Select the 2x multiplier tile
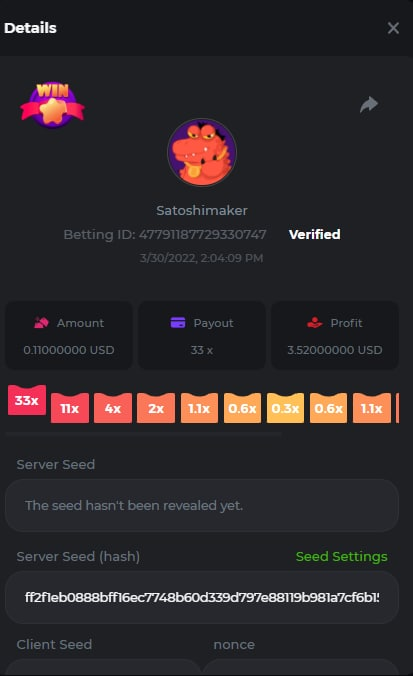This screenshot has height=676, width=413. click(x=156, y=408)
